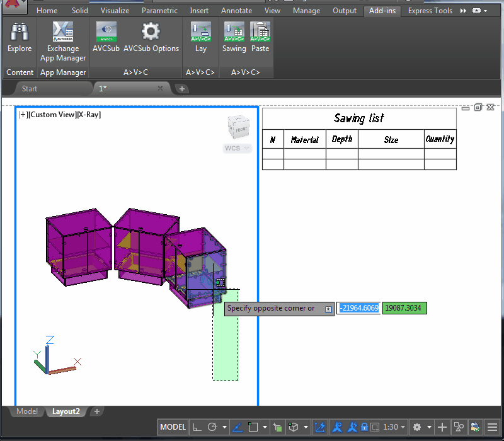
Task: Add new drawing tab with plus button
Action: point(182,89)
